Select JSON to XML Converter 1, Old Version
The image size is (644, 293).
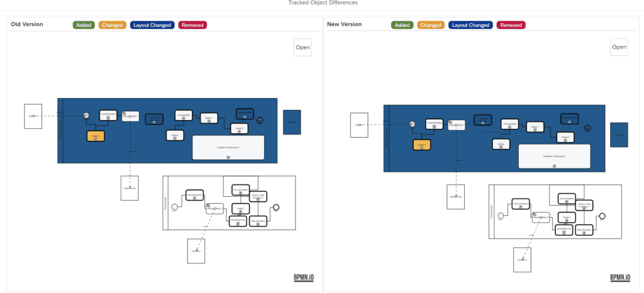click(257, 197)
